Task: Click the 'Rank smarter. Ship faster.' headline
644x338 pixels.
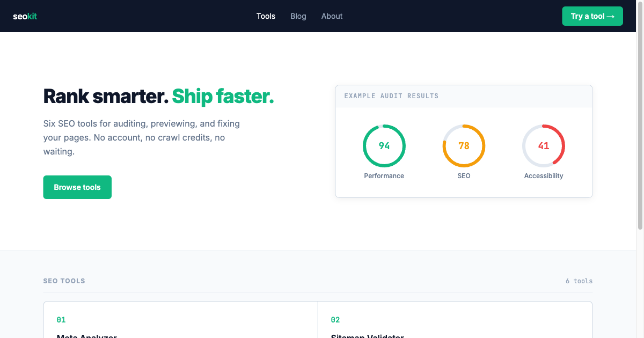Action: tap(159, 97)
